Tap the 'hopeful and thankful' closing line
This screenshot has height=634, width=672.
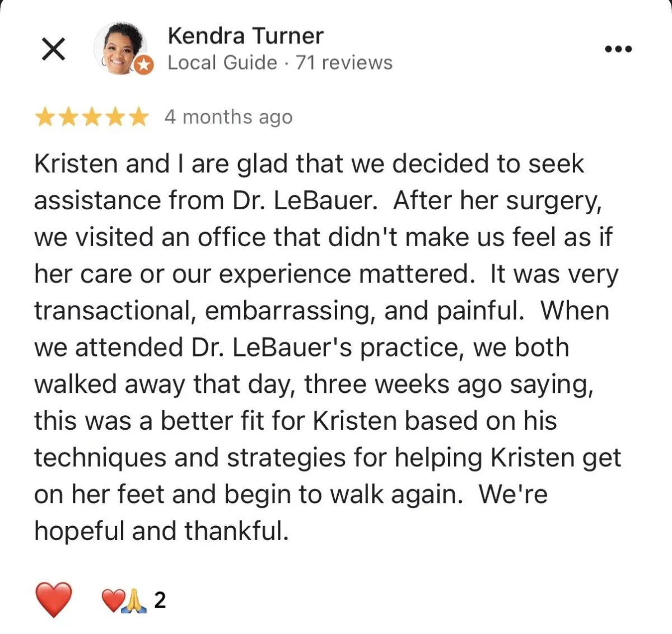coord(161,531)
